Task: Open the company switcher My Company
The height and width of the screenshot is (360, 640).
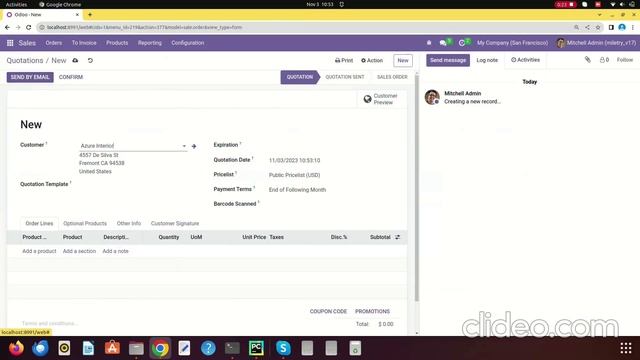Action: (512, 42)
